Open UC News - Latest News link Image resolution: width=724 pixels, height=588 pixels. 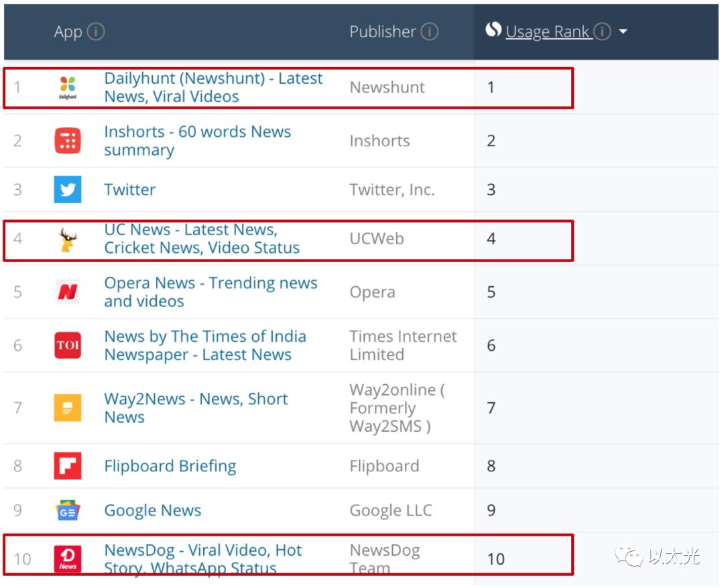click(x=202, y=238)
